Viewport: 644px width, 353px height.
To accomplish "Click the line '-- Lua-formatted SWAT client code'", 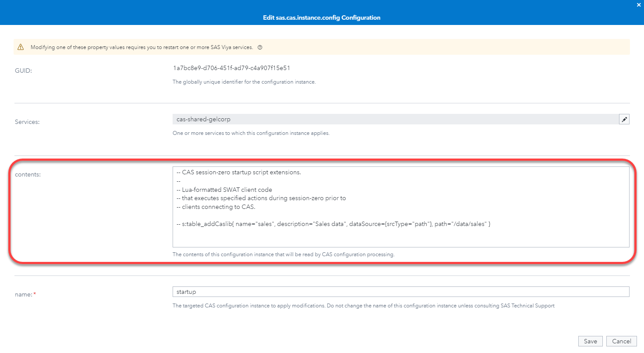I will [x=224, y=190].
